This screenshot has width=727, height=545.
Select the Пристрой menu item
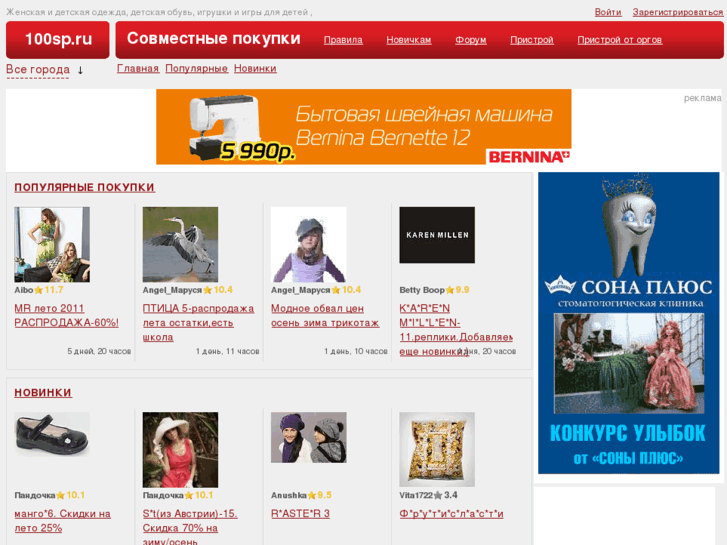532,40
